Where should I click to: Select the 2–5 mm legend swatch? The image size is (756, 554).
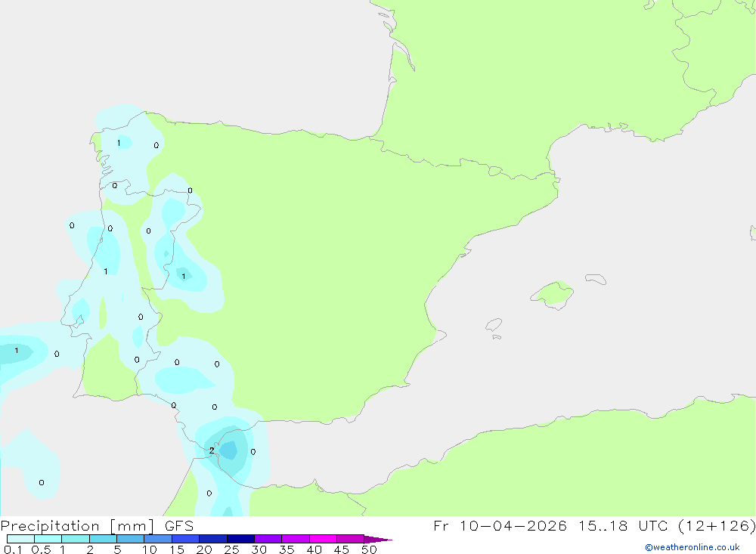(103, 539)
